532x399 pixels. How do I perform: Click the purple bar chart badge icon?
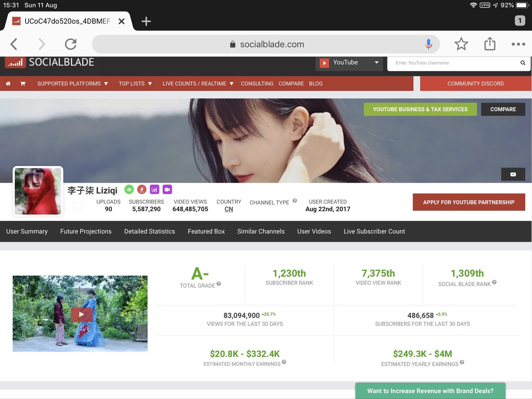click(154, 189)
